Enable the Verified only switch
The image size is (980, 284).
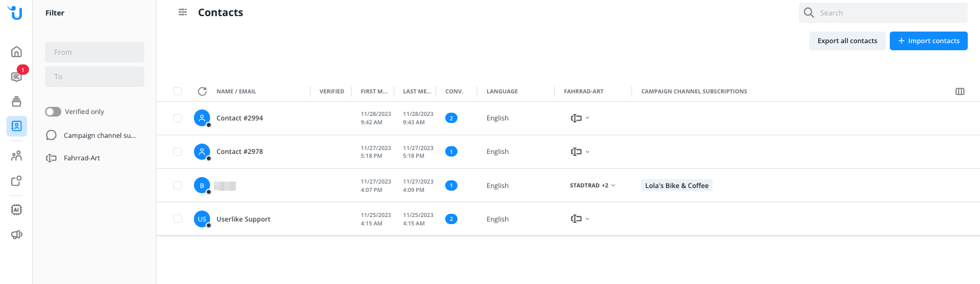pos(53,112)
